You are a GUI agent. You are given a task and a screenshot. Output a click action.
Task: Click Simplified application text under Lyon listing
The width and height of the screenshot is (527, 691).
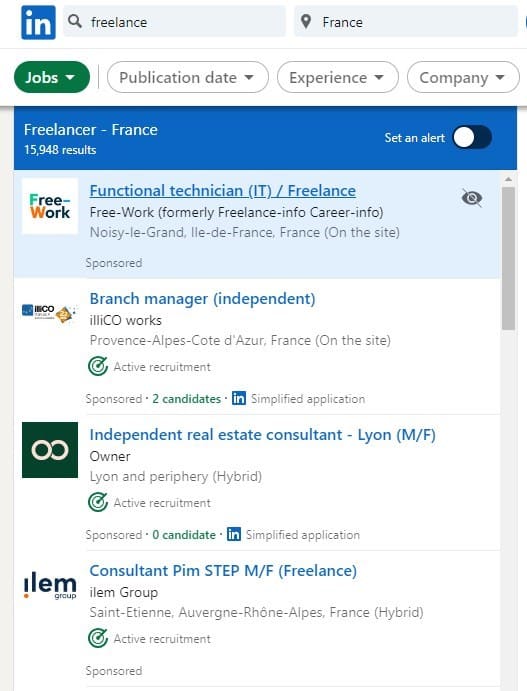point(303,535)
